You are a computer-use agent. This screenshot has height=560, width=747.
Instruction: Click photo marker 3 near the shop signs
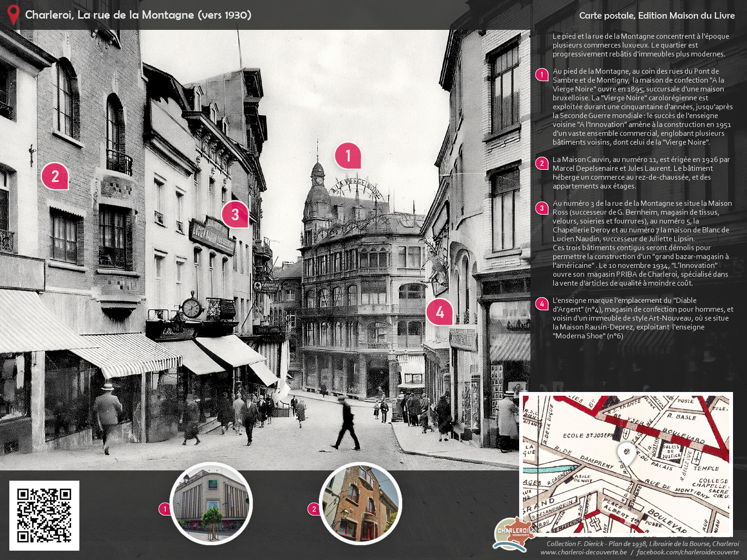(235, 214)
